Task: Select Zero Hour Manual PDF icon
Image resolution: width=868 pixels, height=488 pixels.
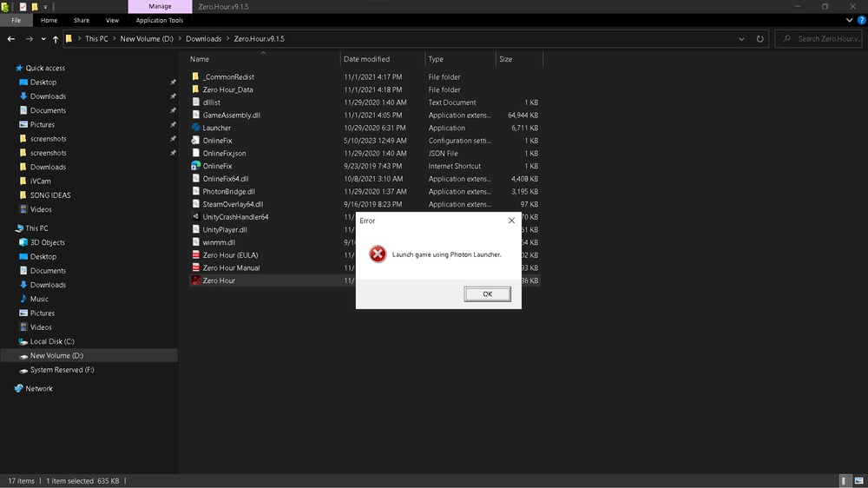Action: (x=195, y=267)
